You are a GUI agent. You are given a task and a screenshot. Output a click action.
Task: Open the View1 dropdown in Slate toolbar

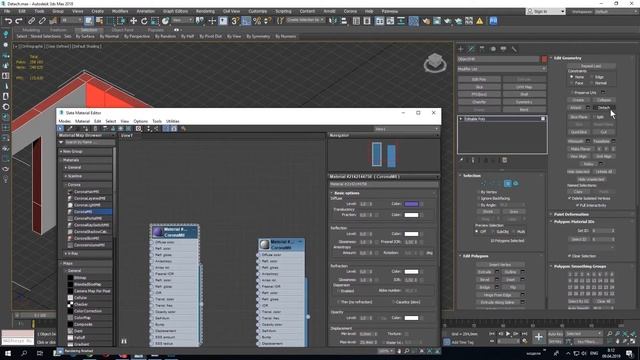[406, 129]
